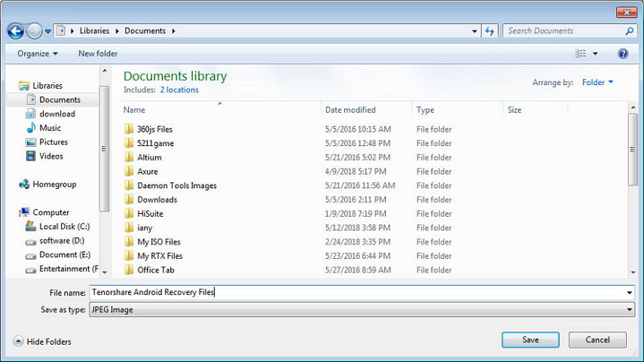
Task: Click navigation pane scrollbar down arrow
Action: pos(105,272)
